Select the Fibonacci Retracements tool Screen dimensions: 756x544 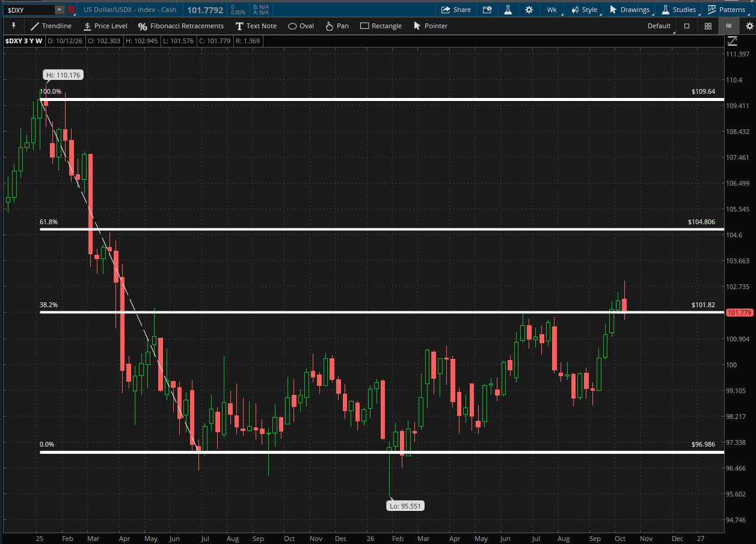(x=181, y=26)
